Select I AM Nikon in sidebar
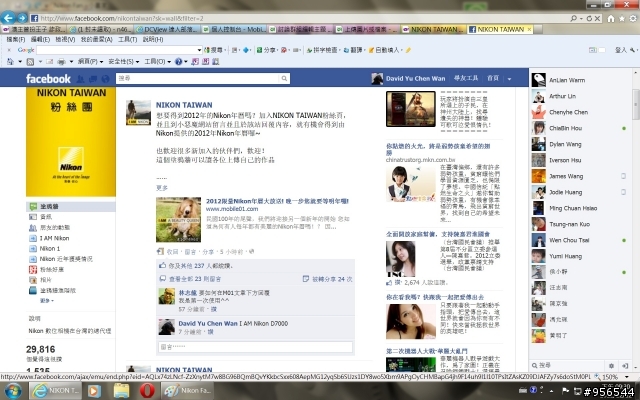The image size is (640, 400). 54,238
